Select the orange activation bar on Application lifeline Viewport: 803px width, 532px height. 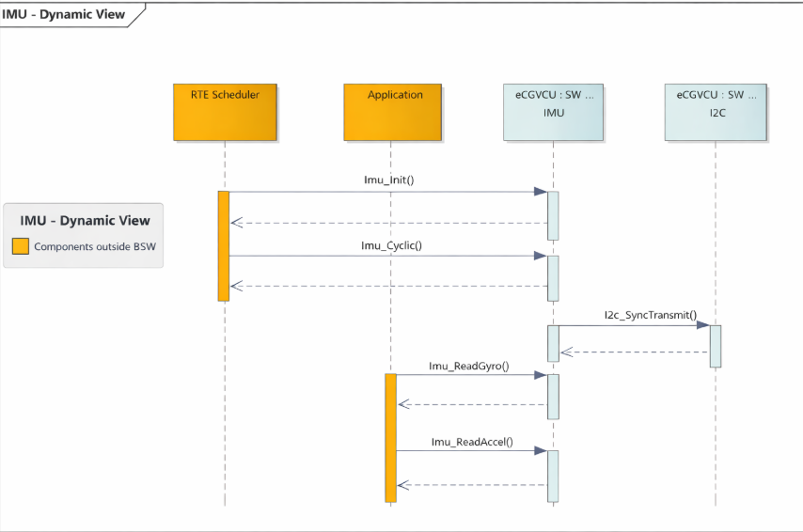(391, 438)
